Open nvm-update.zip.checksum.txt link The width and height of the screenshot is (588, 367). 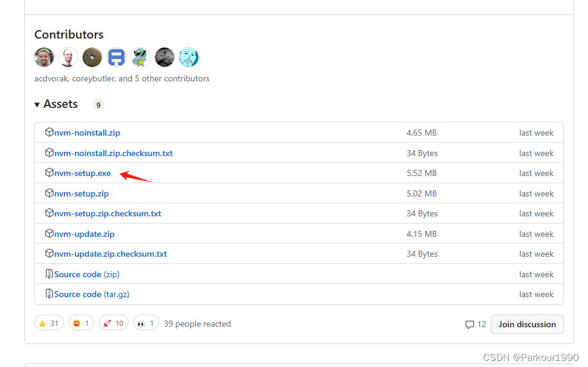pos(110,254)
